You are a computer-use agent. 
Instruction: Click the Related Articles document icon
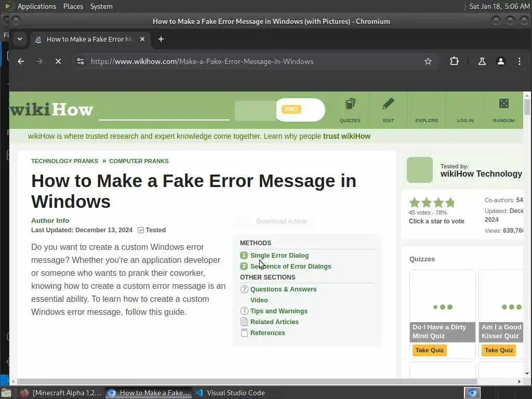point(244,322)
